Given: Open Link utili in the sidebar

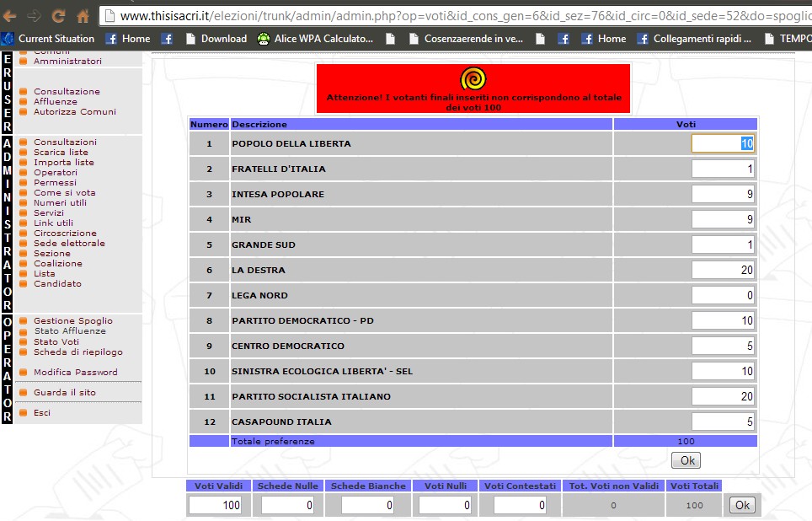Looking at the screenshot, I should coord(53,223).
